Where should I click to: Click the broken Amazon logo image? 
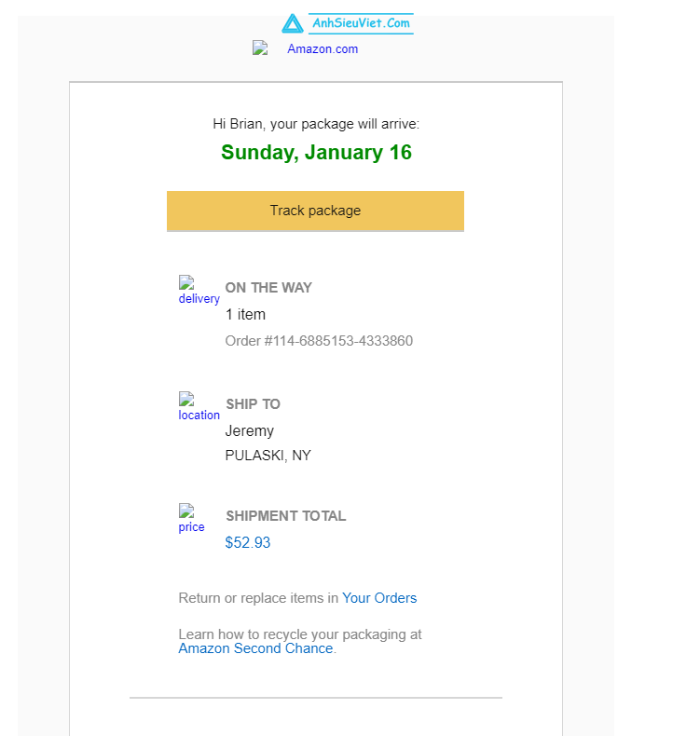[x=260, y=48]
